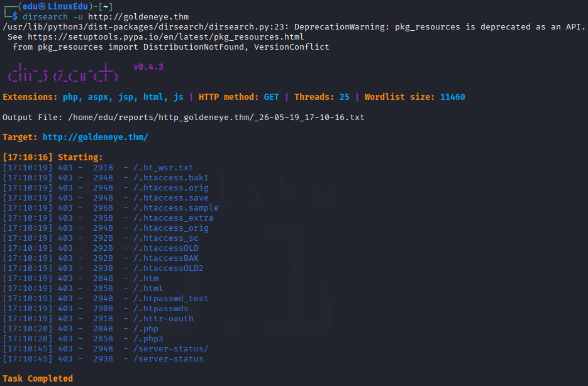This screenshot has height=386, width=588.
Task: Select the /.htaccessOLD2 result
Action: (x=168, y=268)
